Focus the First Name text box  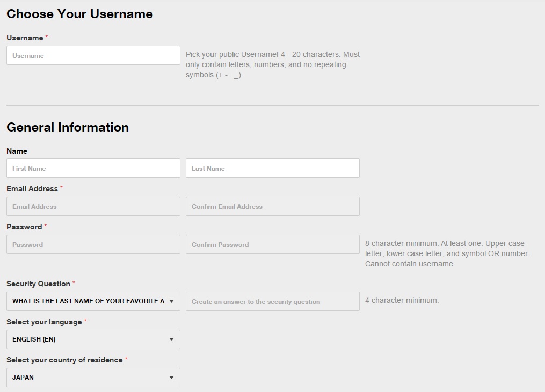click(93, 168)
